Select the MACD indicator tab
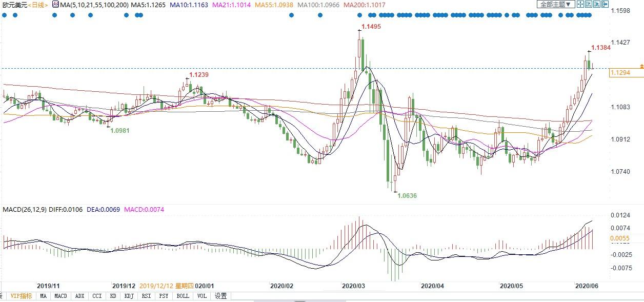 tap(61, 296)
